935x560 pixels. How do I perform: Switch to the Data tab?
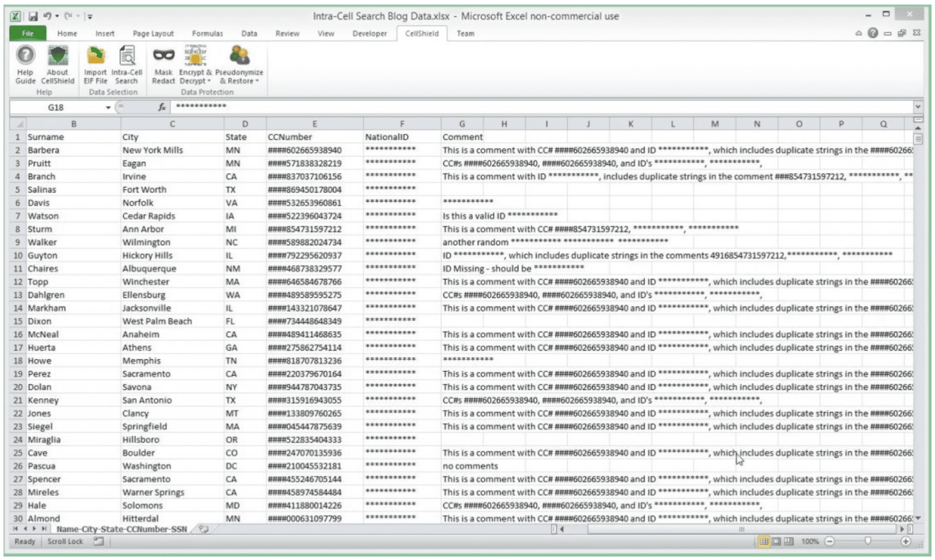249,33
